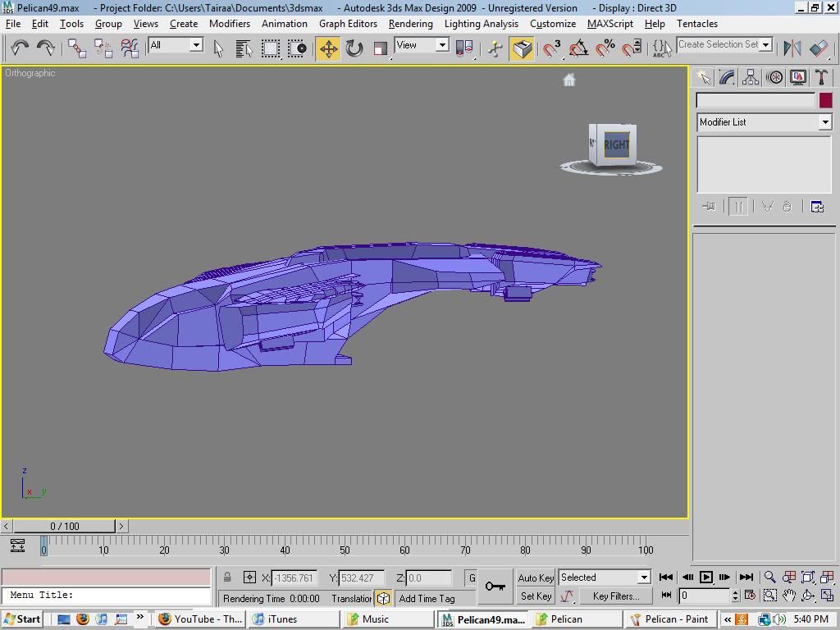840x630 pixels.
Task: Switch to the Utilities hammer tab
Action: pyautogui.click(x=821, y=78)
